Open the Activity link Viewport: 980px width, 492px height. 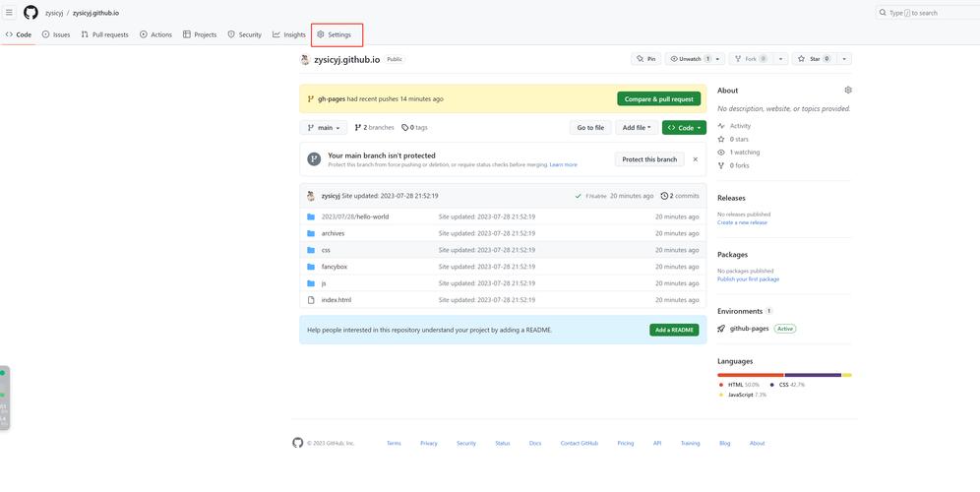tap(740, 126)
